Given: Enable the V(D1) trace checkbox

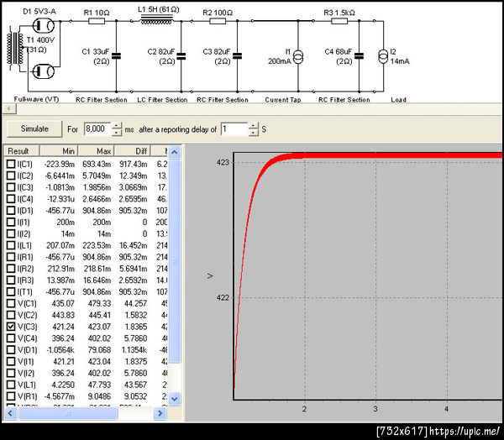Looking at the screenshot, I should click(11, 349).
